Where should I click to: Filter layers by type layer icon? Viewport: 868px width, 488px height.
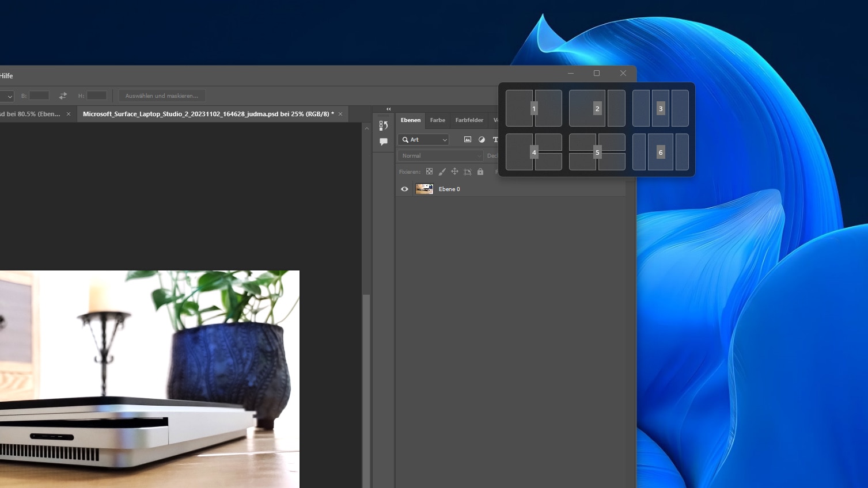pos(495,140)
